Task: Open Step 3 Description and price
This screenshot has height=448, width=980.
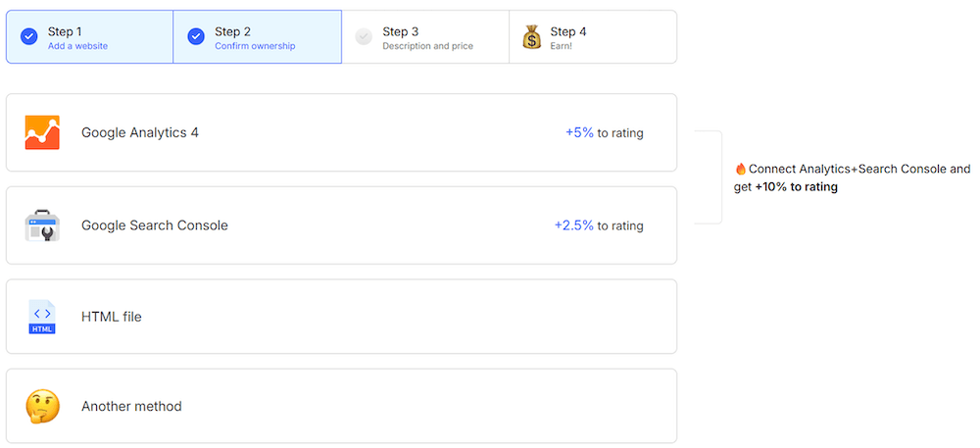Action: 425,37
